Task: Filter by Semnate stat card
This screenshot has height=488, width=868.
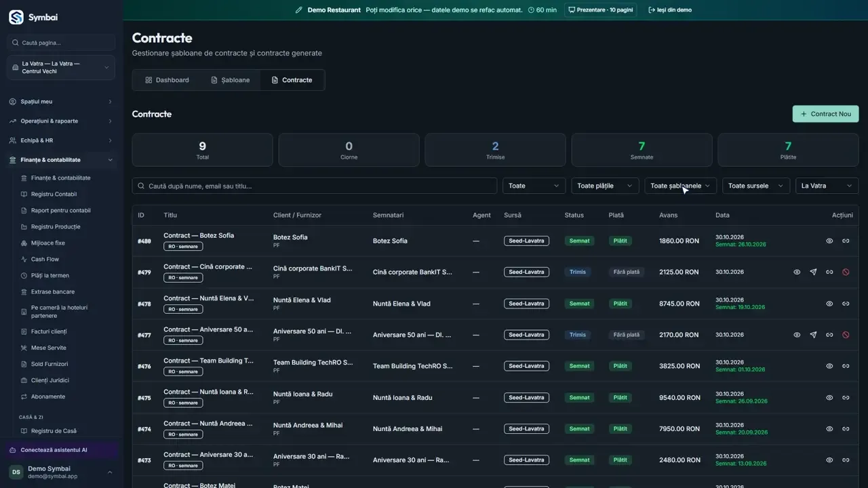Action: click(x=642, y=150)
